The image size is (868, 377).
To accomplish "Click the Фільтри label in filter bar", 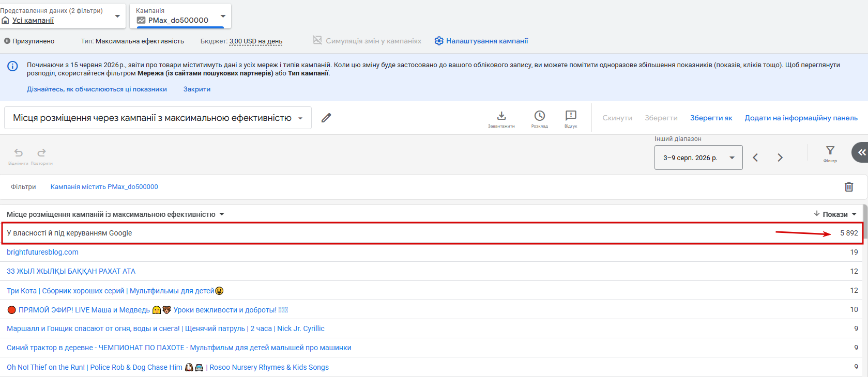I will click(23, 187).
